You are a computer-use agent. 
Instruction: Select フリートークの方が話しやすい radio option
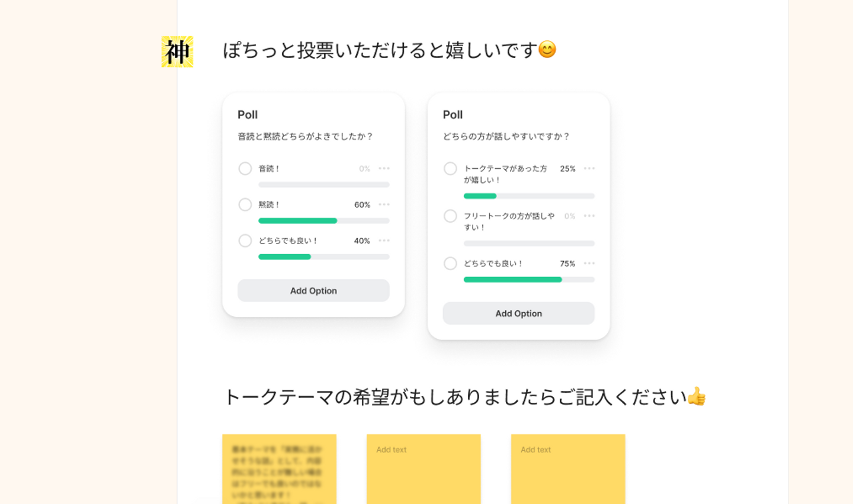tap(450, 216)
